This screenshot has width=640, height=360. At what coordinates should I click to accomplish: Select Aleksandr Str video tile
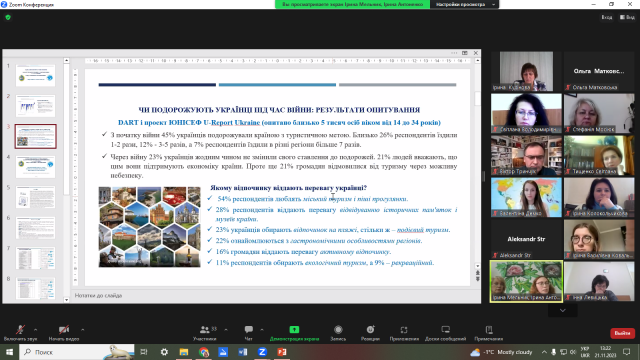pos(526,239)
